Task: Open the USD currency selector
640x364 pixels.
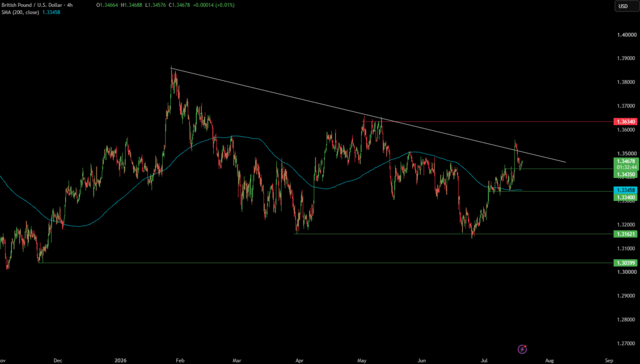Action: (623, 6)
